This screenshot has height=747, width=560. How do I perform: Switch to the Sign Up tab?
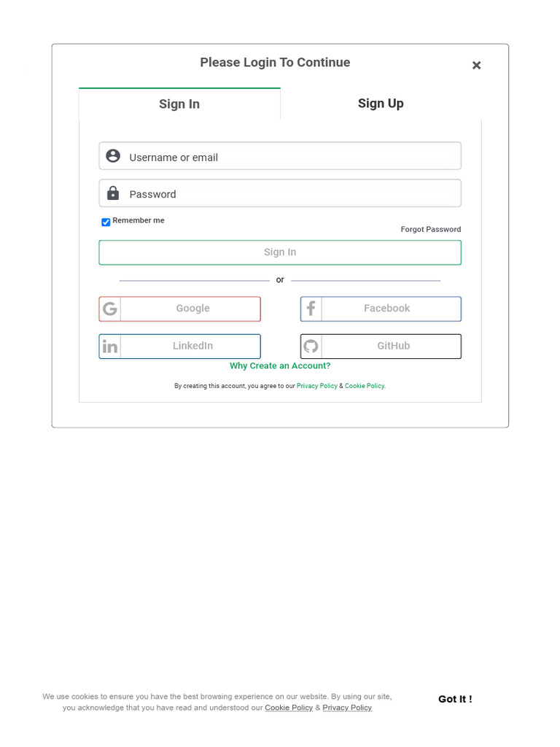381,104
